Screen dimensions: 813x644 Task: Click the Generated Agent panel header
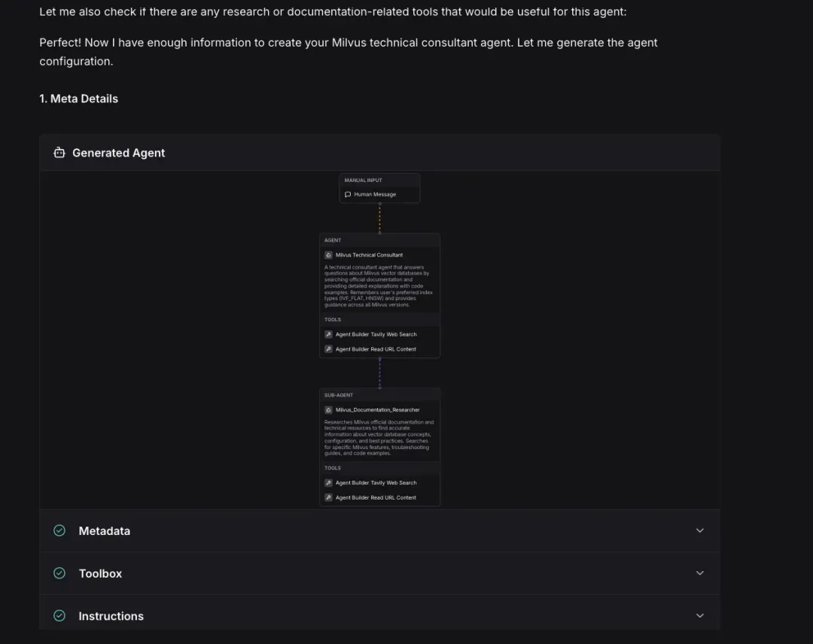(119, 153)
